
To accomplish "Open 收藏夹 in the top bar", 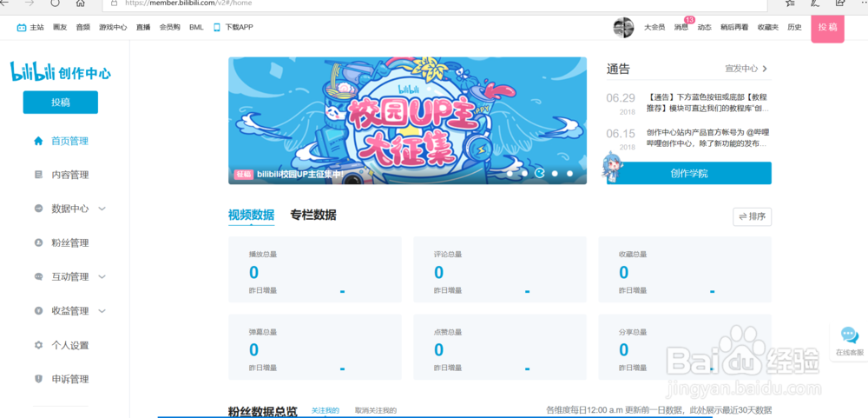I will click(768, 27).
